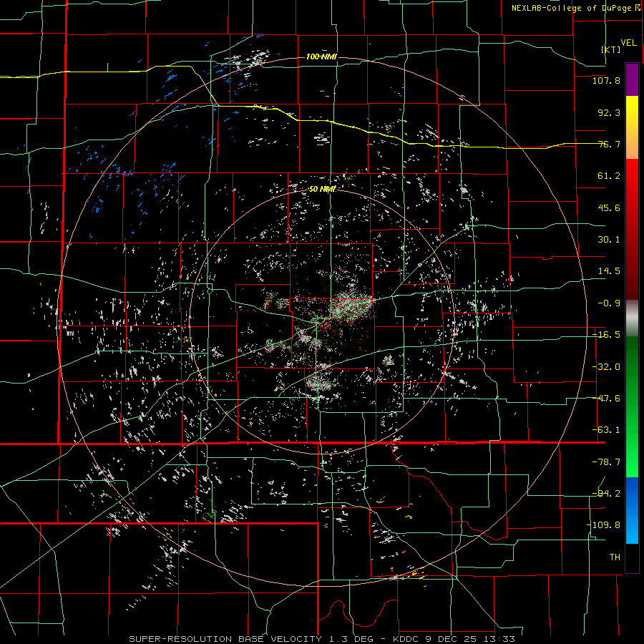The width and height of the screenshot is (644, 644).
Task: Click the NEXLAB-College of DuPage label
Action: tap(571, 8)
